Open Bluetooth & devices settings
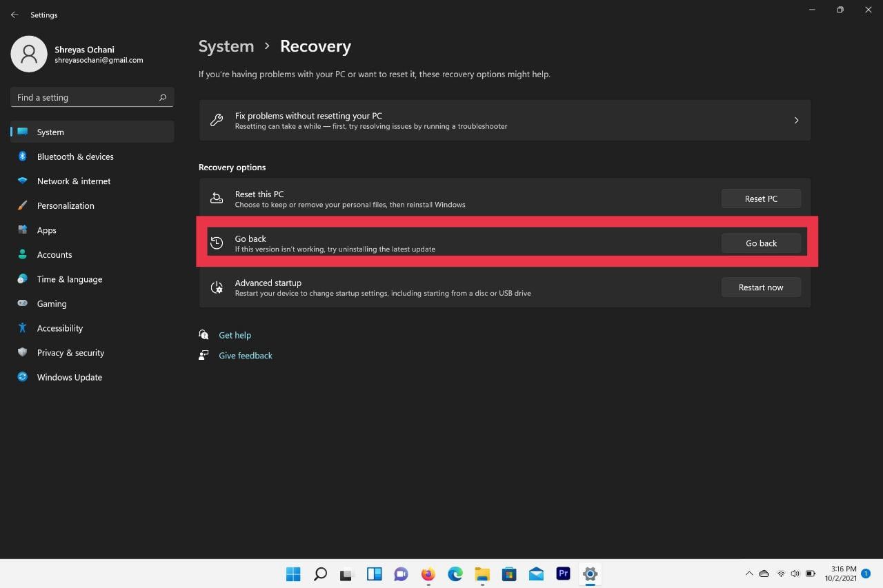 (x=92, y=156)
